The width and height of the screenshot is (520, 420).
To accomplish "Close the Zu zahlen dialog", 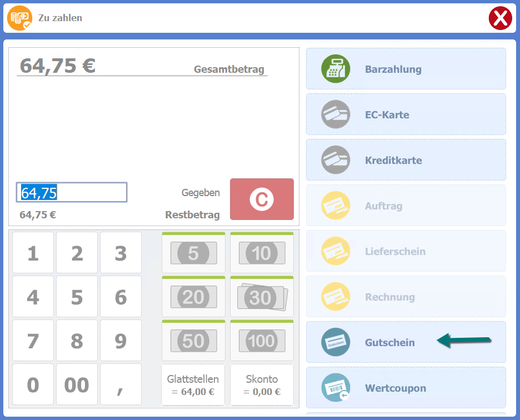I will pos(500,18).
